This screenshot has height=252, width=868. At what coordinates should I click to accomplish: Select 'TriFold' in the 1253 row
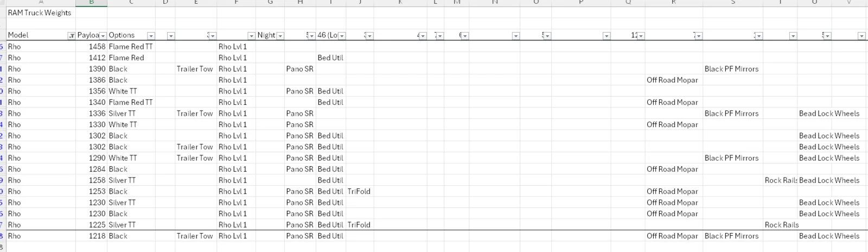[359, 191]
